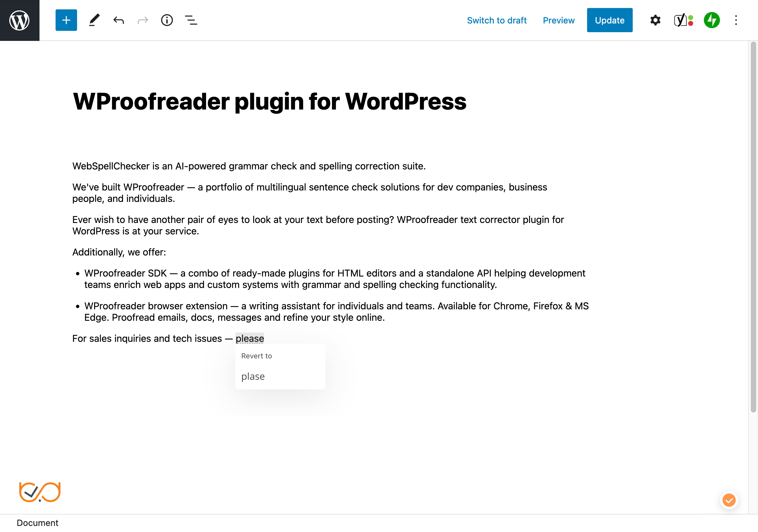This screenshot has width=758, height=532.
Task: Select revert suggestion to 'plase'
Action: [x=253, y=376]
